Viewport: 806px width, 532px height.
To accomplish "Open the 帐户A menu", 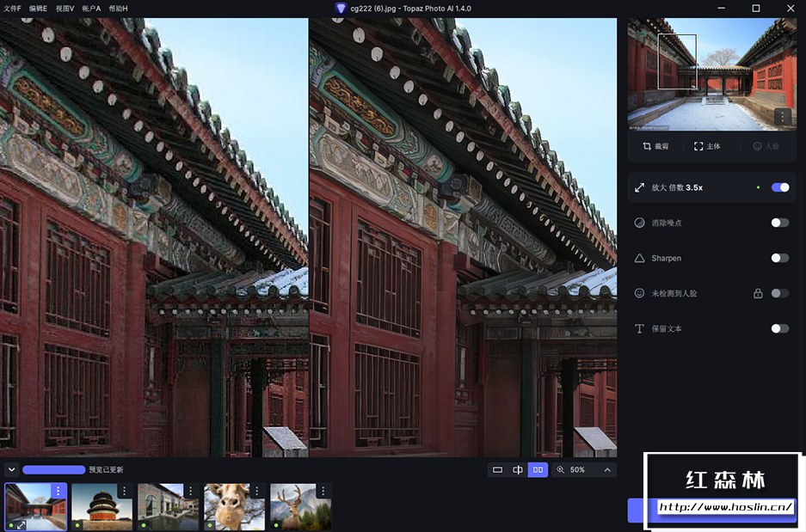I will 91,9.
